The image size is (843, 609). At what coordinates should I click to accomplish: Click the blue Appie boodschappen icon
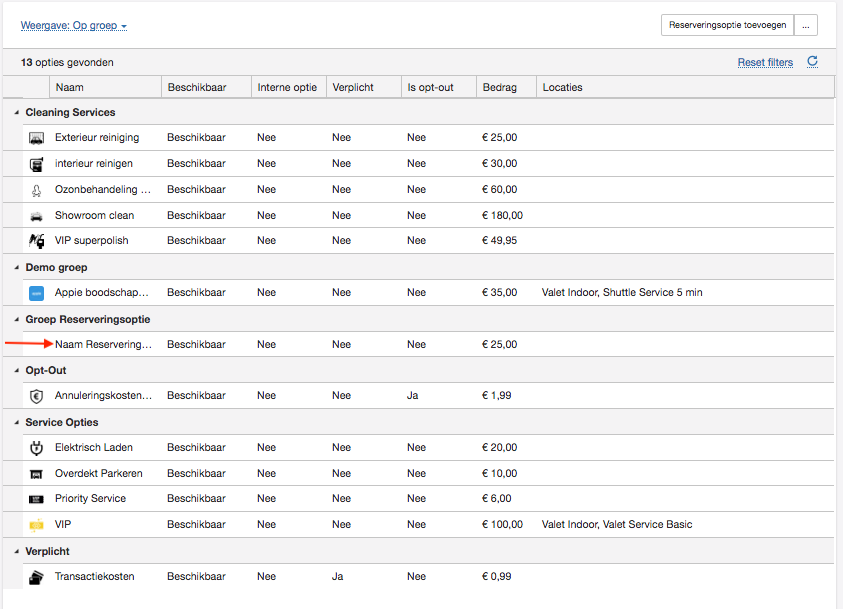point(36,293)
